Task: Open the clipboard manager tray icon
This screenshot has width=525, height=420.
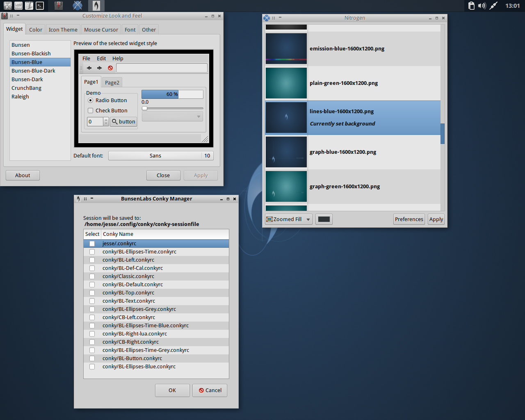Action: [471, 5]
